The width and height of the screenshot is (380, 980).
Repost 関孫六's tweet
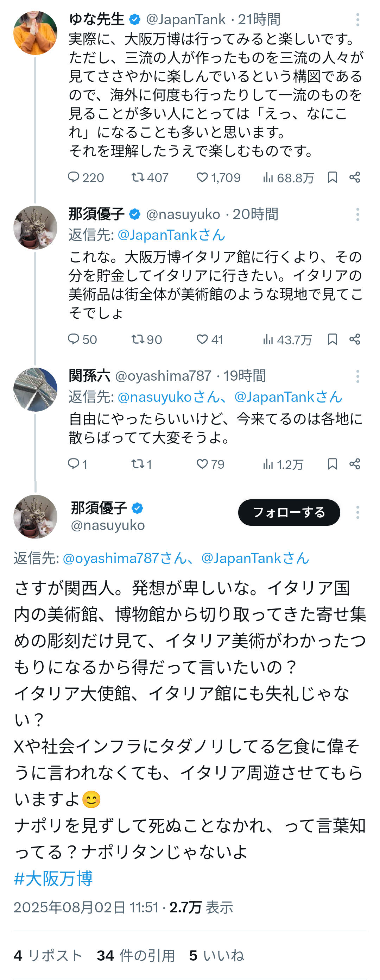137,464
